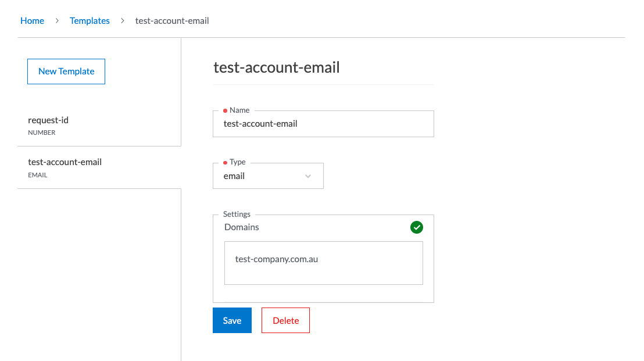
Task: Click the chevron separator after Home
Action: click(57, 20)
